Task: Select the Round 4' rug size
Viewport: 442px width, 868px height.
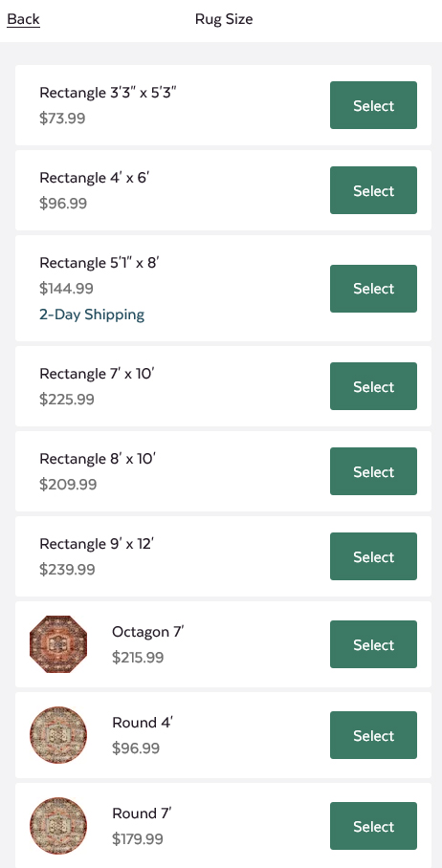Action: 373,734
